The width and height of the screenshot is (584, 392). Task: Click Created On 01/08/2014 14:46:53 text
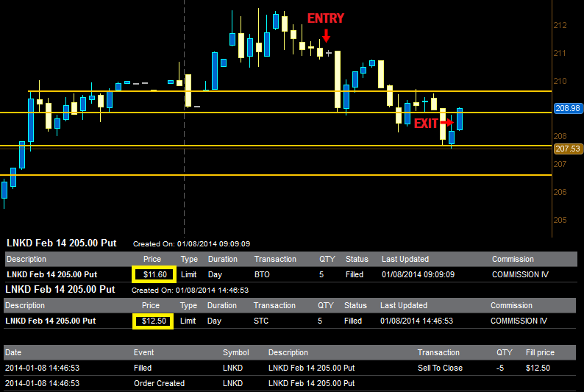(x=190, y=290)
